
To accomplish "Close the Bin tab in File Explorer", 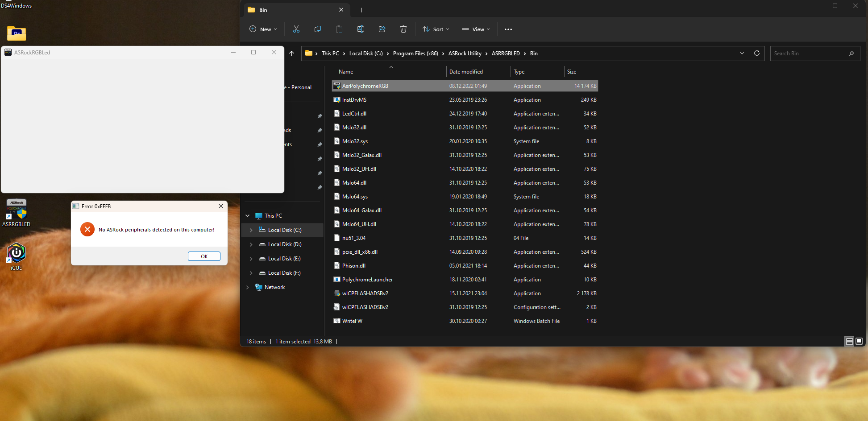I will click(x=341, y=10).
